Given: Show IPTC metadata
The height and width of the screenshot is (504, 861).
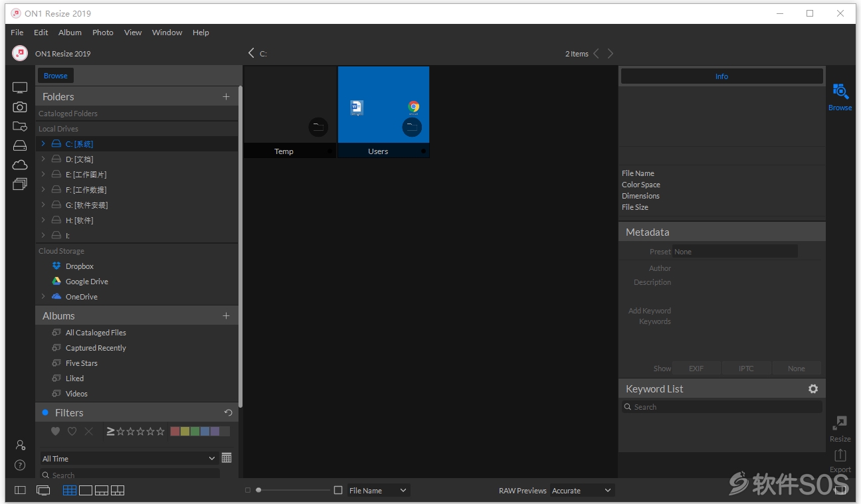Looking at the screenshot, I should click(746, 369).
